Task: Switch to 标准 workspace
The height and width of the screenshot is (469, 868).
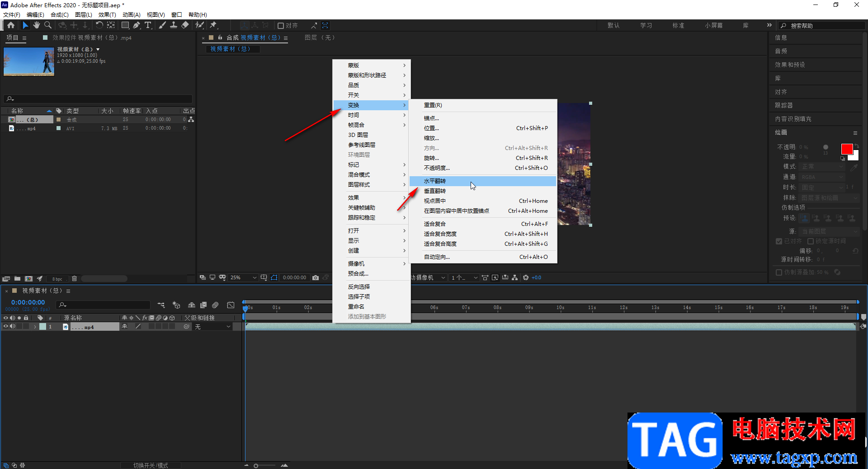Action: tap(678, 26)
